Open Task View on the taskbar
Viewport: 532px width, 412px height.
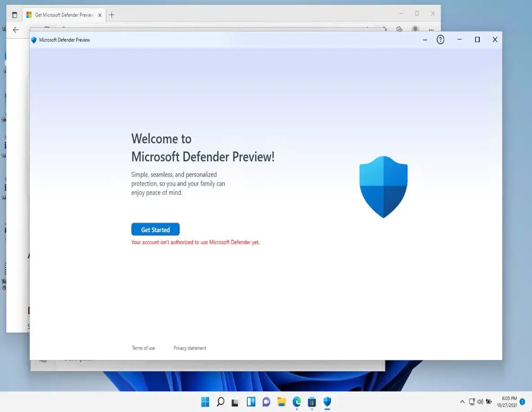pos(235,402)
